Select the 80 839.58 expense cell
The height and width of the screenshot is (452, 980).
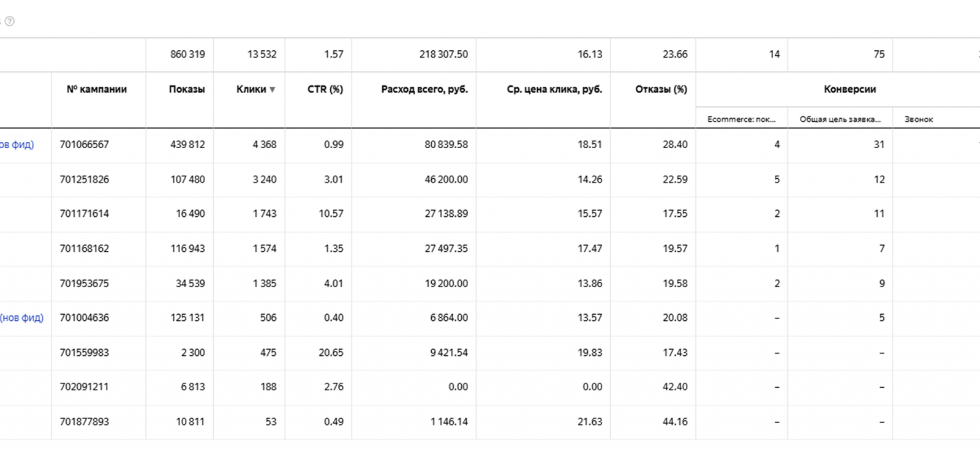446,145
